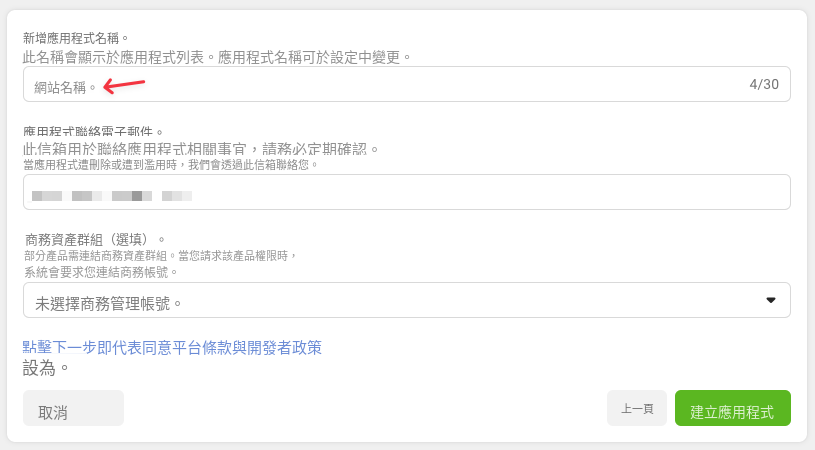This screenshot has width=815, height=450.
Task: Click the 系統會要求您連結商務帳號 text line
Action: (101, 272)
